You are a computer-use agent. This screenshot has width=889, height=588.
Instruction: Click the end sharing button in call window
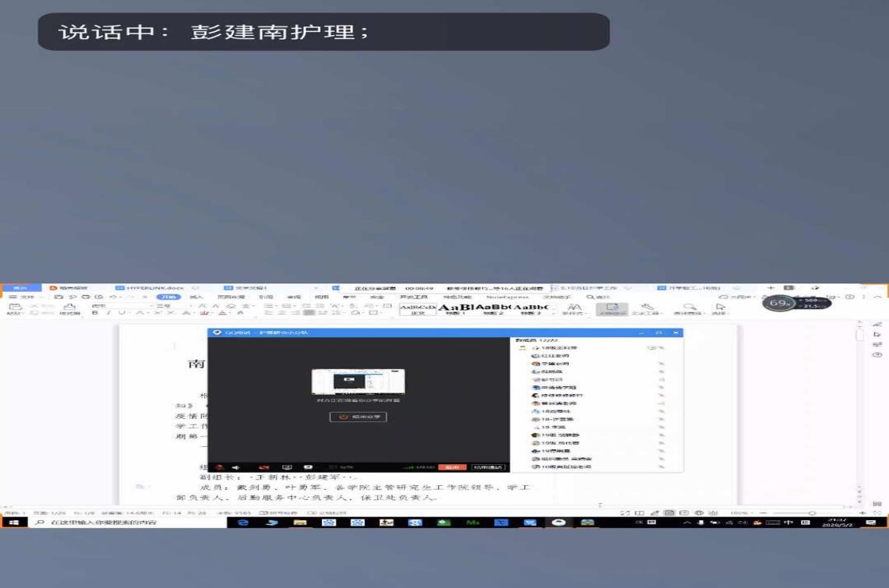tap(358, 417)
